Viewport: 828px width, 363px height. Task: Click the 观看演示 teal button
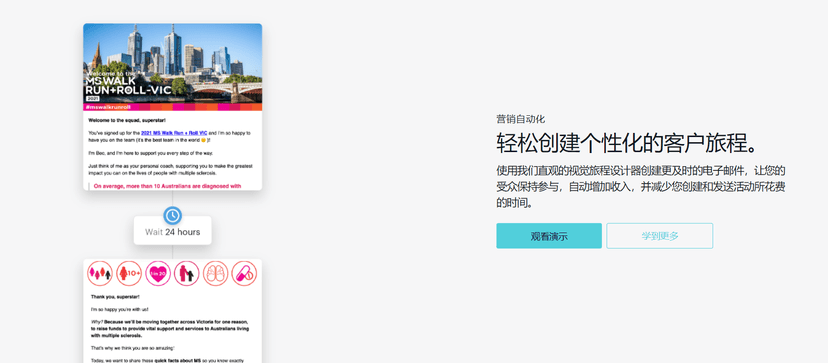coord(549,236)
